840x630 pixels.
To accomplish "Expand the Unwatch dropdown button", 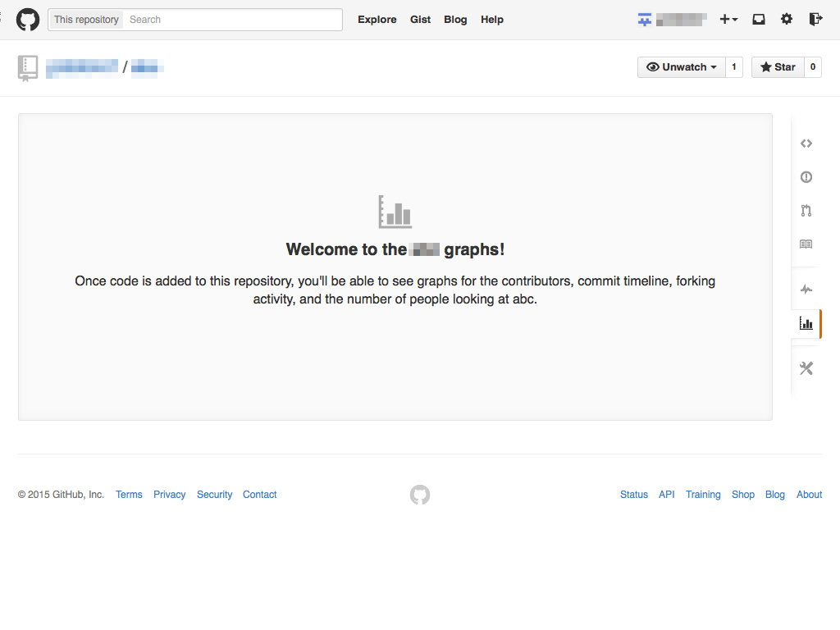I will (682, 67).
